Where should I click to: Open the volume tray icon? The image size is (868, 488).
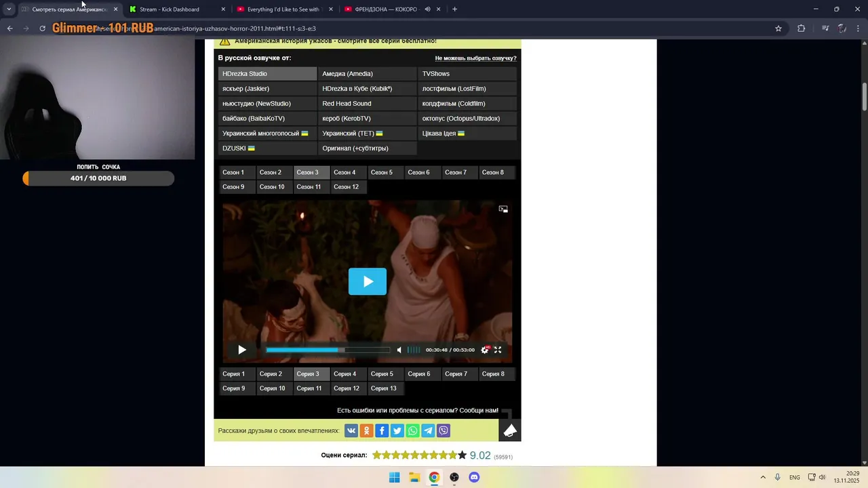(x=822, y=477)
